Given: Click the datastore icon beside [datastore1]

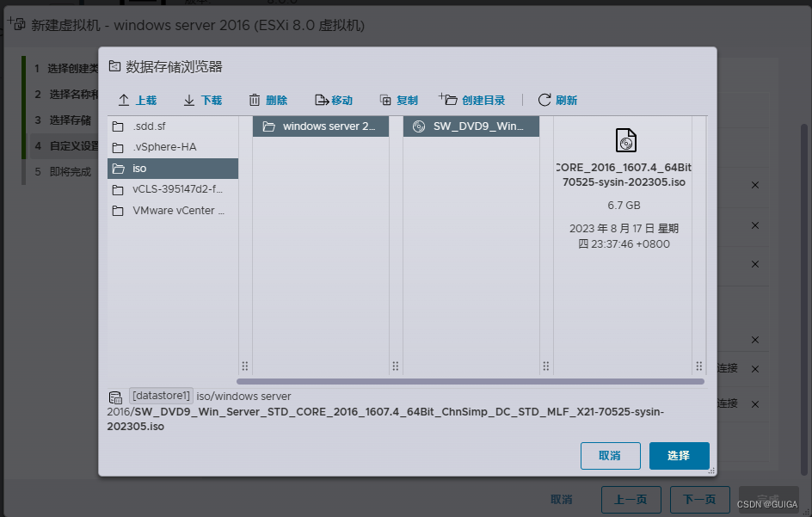Looking at the screenshot, I should pyautogui.click(x=115, y=397).
